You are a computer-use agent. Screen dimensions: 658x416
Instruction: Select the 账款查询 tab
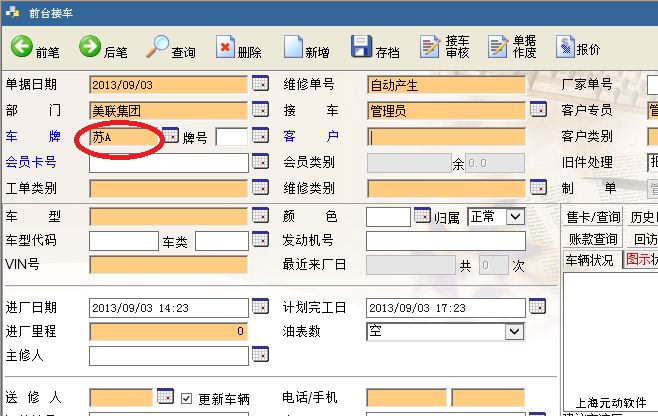(x=593, y=239)
